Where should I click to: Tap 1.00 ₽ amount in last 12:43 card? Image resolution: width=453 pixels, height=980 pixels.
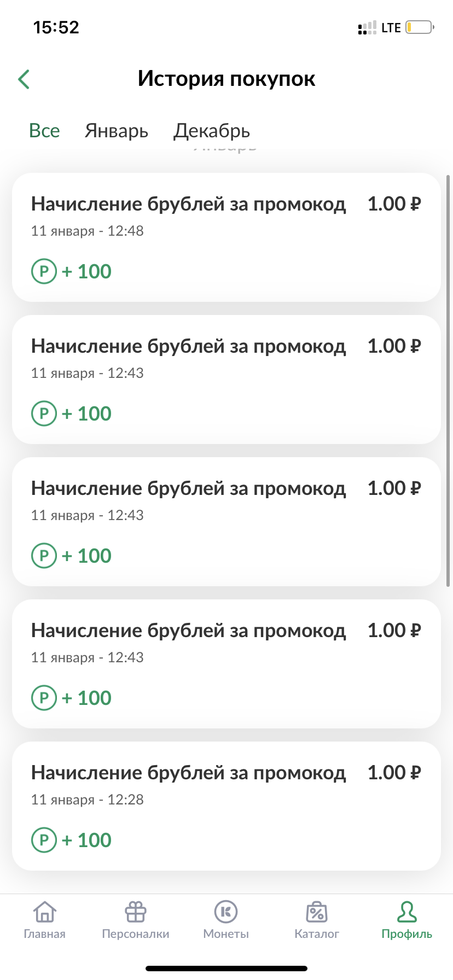tap(394, 631)
